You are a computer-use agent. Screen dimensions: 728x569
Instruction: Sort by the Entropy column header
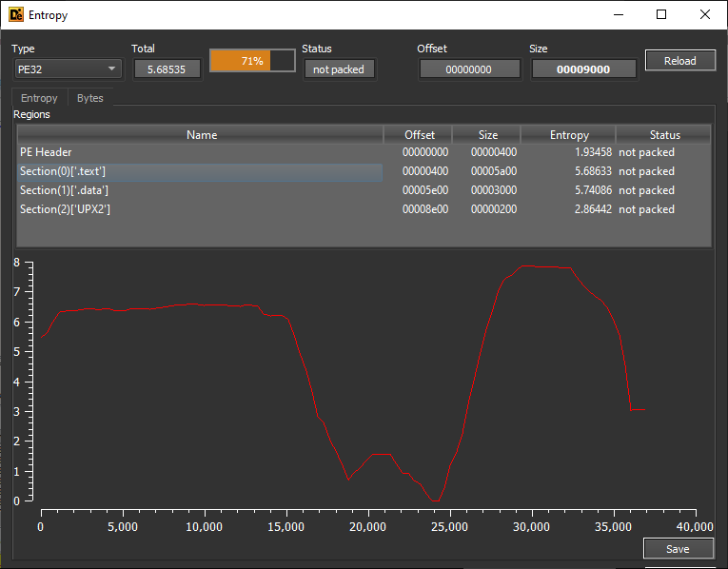tap(569, 135)
